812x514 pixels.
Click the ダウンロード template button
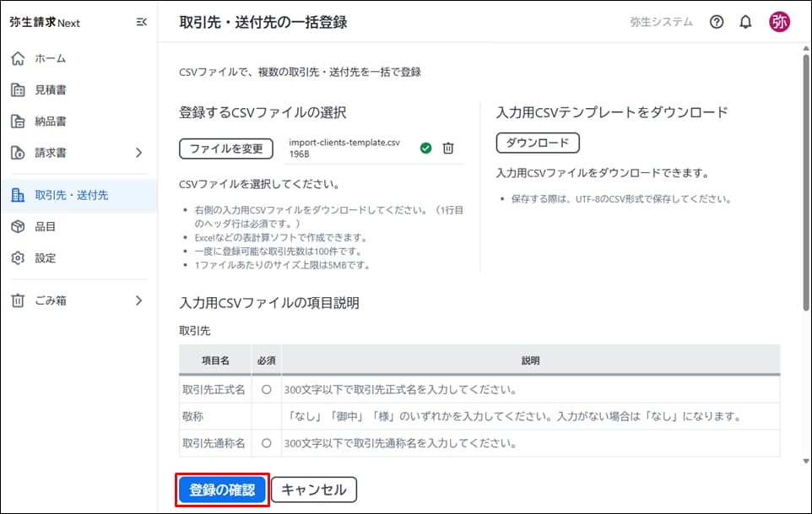tap(538, 143)
